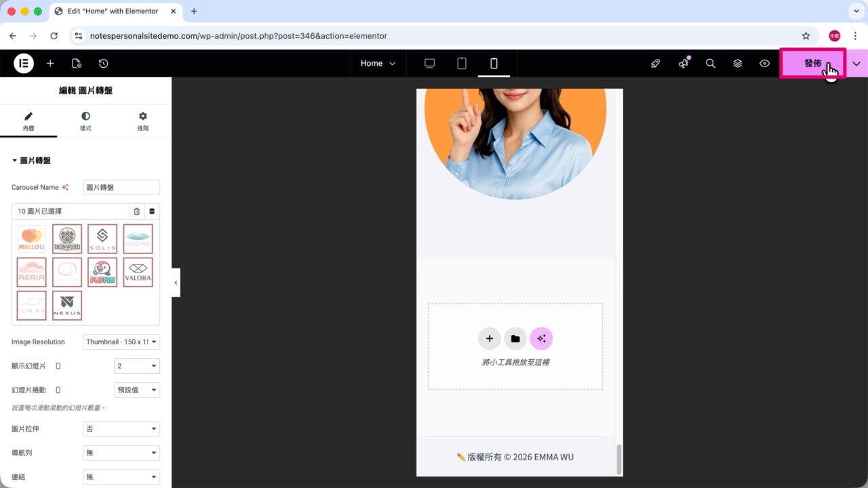Open the 幻燈片捲動 dropdown
The height and width of the screenshot is (488, 868).
pos(137,390)
